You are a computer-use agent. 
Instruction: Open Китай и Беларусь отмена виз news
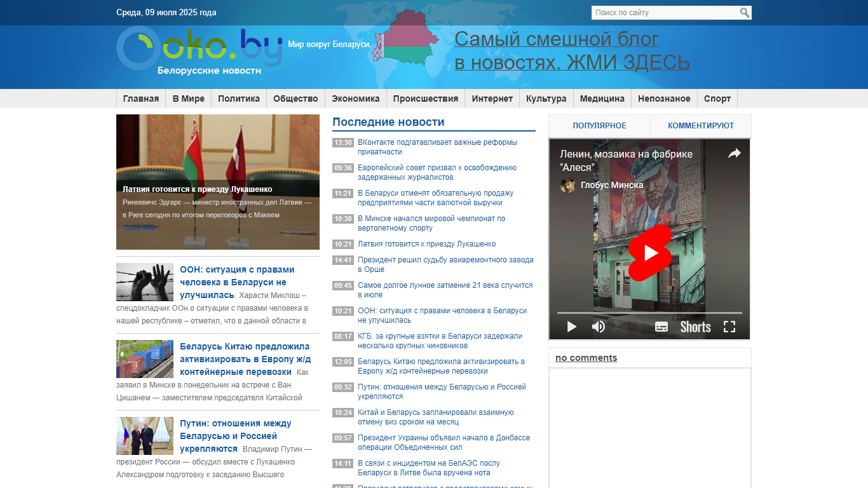[436, 417]
